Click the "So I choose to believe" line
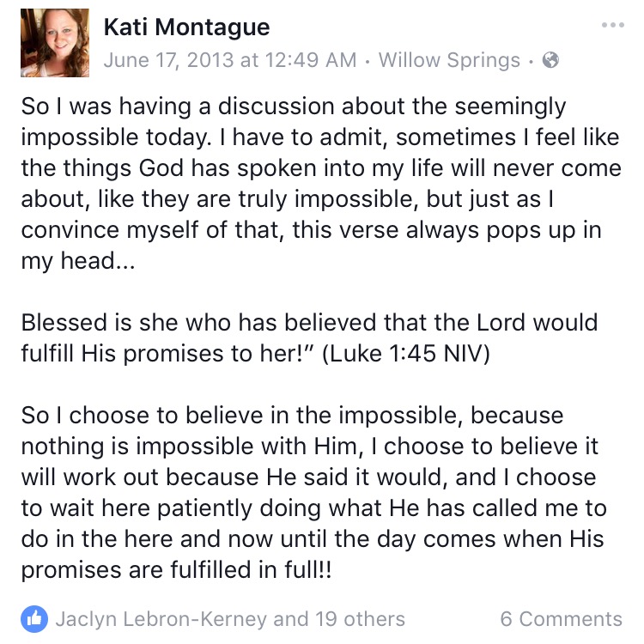 tap(292, 416)
